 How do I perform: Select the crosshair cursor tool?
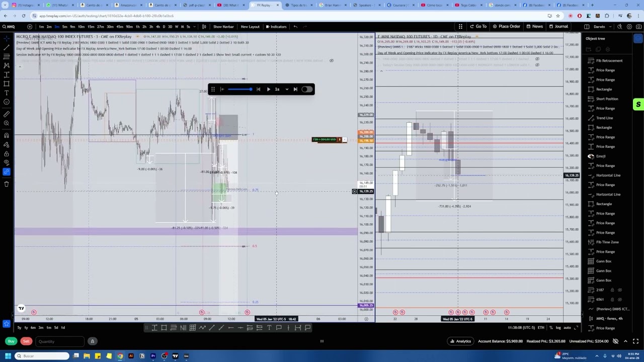tap(7, 38)
